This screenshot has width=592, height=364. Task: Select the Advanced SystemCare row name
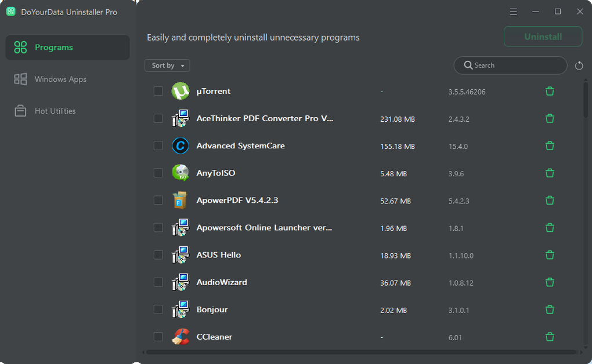(240, 145)
